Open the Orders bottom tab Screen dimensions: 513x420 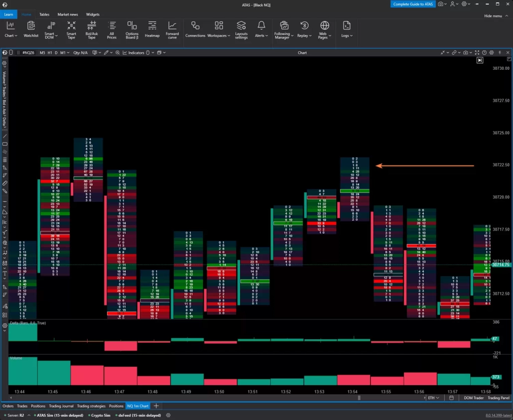click(8, 406)
